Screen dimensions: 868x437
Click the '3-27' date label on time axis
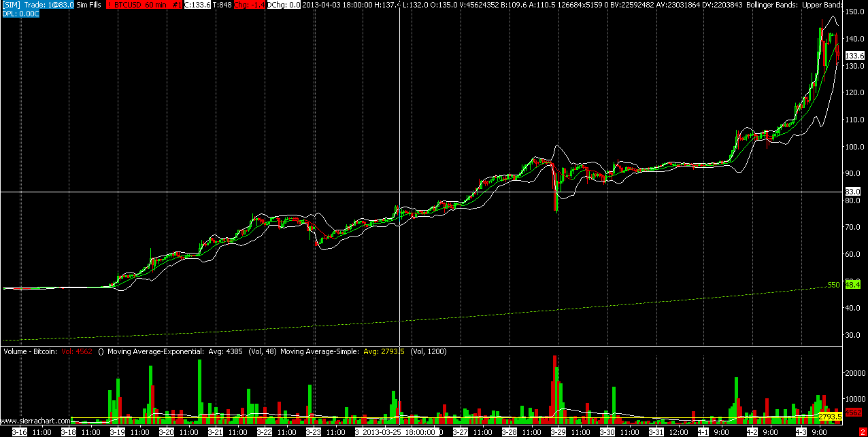461,432
